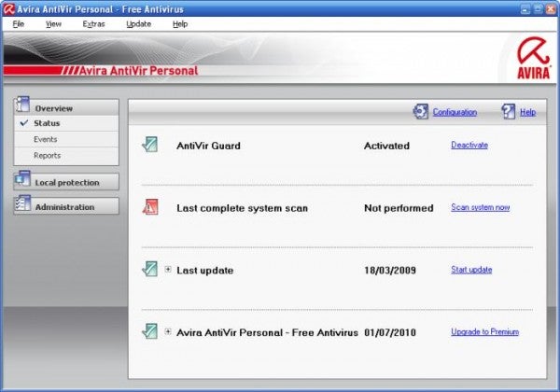
Task: Expand the Last update details
Action: (x=168, y=270)
